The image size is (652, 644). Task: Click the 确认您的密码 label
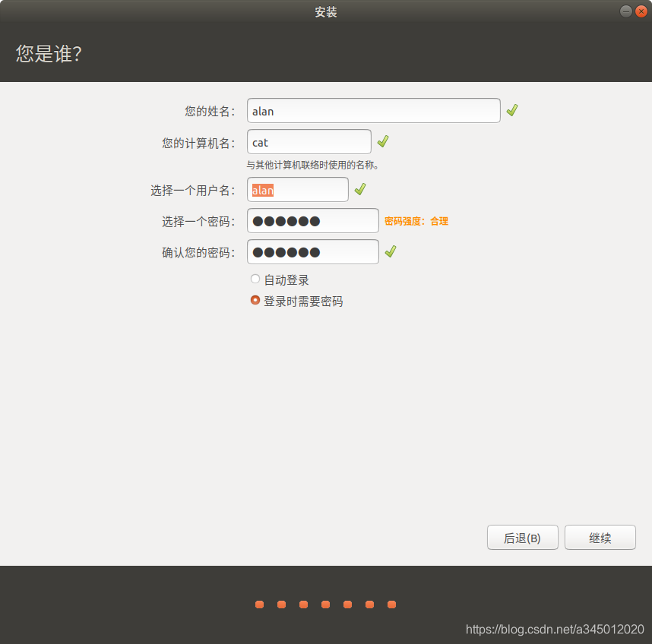point(199,253)
